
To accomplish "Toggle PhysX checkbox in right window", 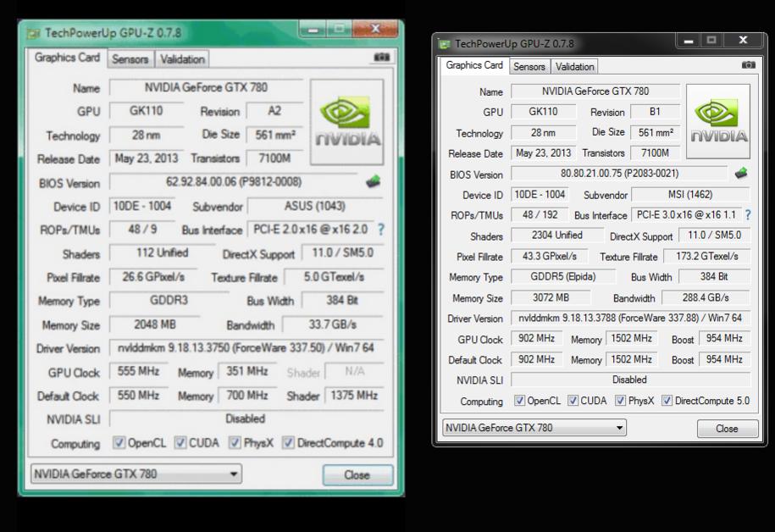I will (620, 401).
